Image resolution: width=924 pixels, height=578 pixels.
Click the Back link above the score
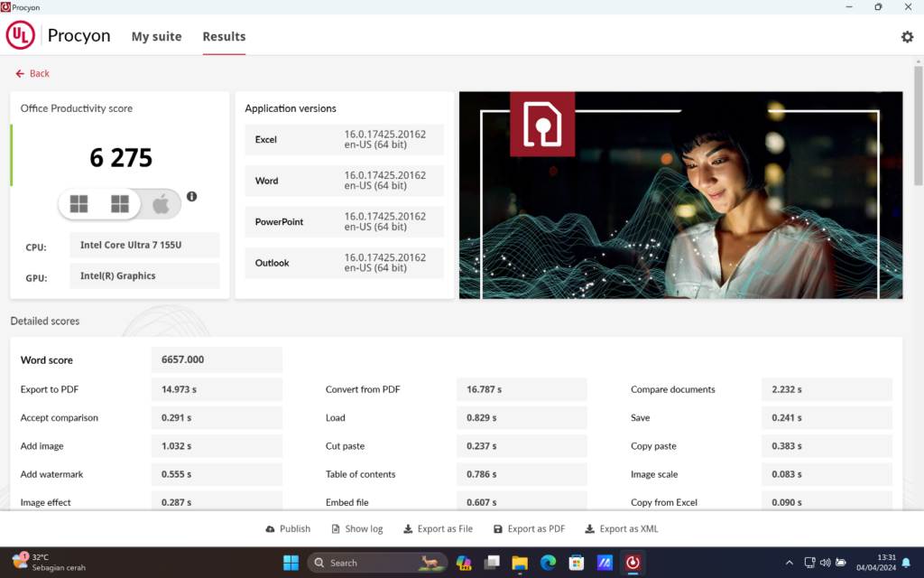(32, 73)
